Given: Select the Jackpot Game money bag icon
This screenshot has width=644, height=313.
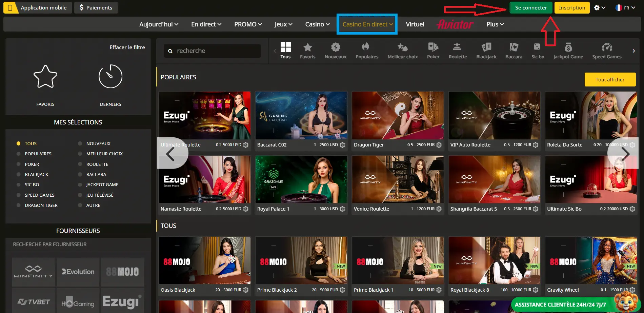Looking at the screenshot, I should click(568, 47).
